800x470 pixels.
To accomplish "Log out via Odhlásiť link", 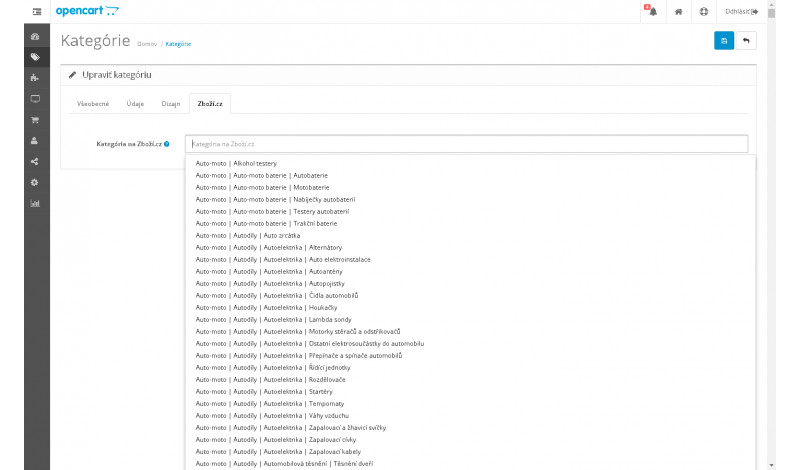I will (741, 11).
